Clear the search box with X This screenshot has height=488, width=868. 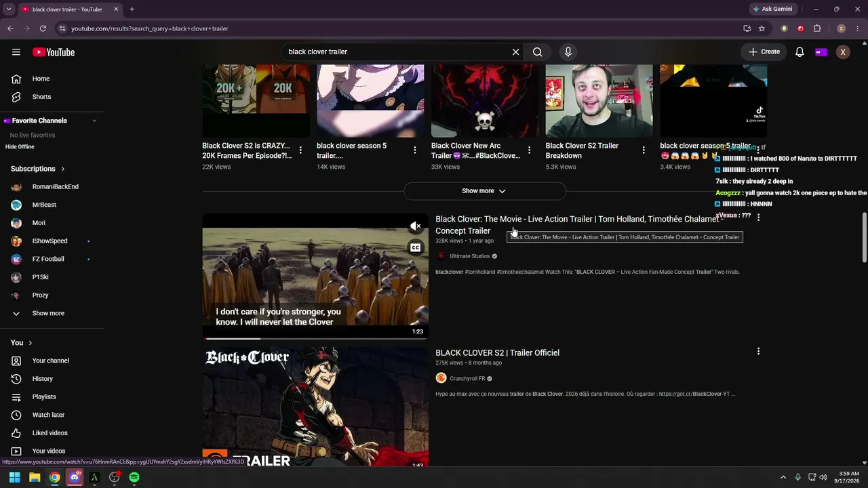pyautogui.click(x=515, y=52)
